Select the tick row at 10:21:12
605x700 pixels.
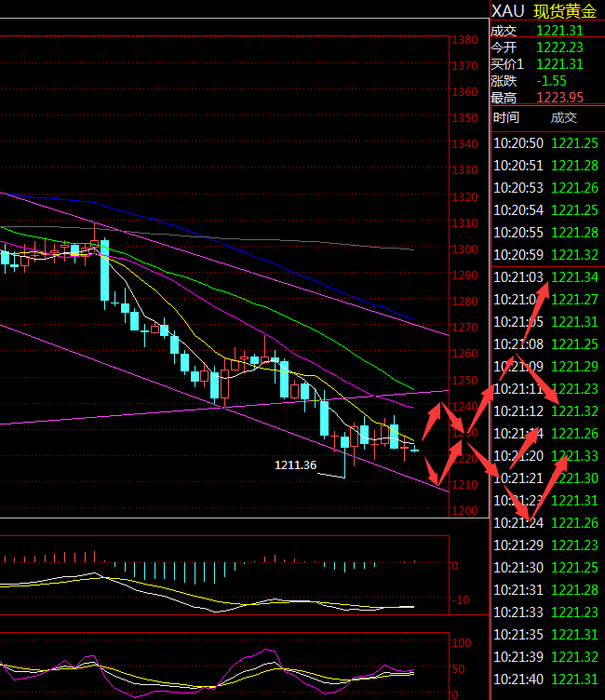[545, 411]
